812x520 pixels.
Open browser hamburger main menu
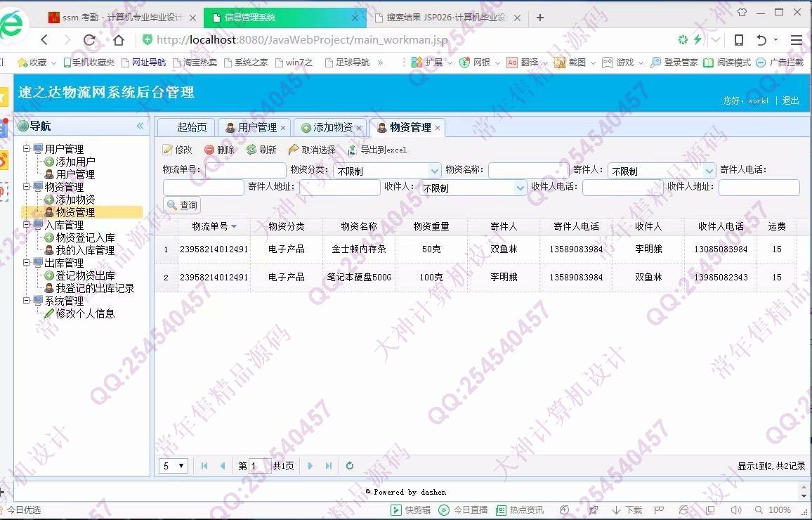click(x=797, y=40)
